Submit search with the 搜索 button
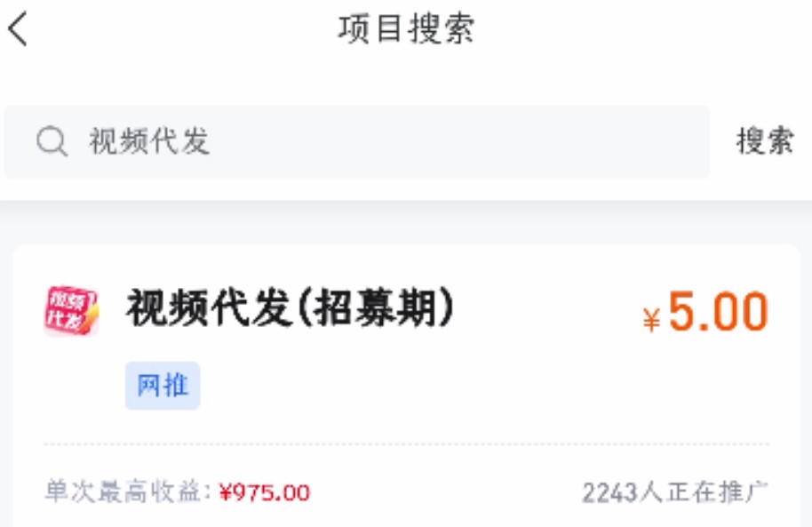The width and height of the screenshot is (812, 527). point(765,140)
